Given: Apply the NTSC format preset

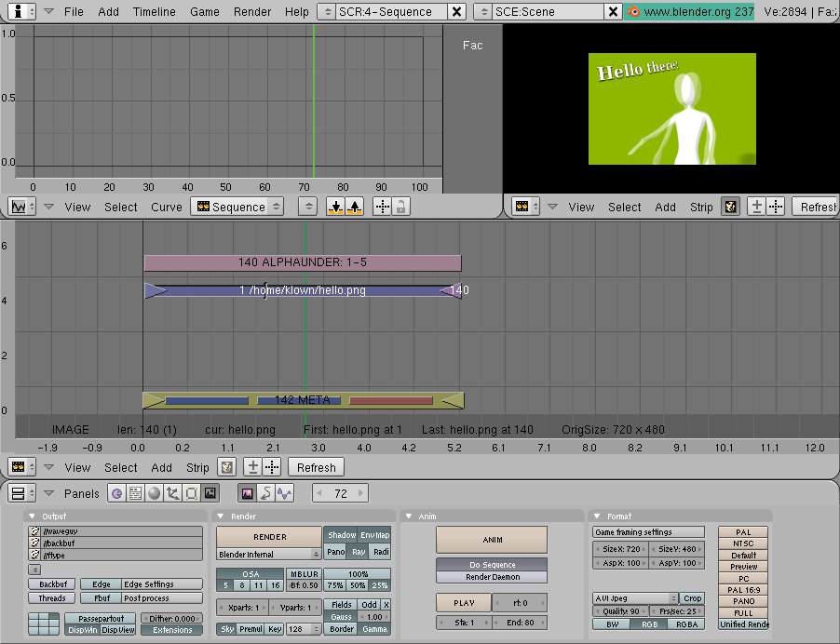Looking at the screenshot, I should [742, 543].
